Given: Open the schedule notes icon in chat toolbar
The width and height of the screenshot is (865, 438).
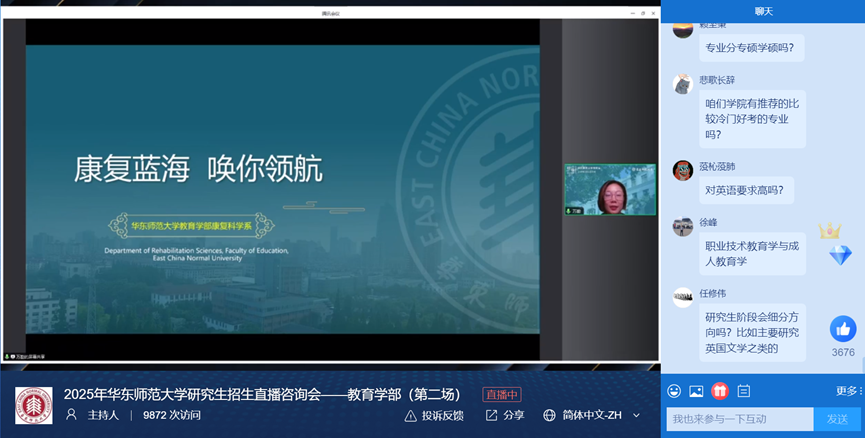Looking at the screenshot, I should 744,391.
